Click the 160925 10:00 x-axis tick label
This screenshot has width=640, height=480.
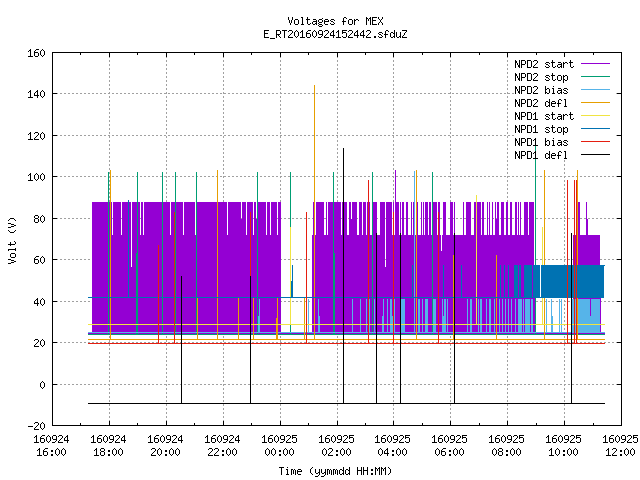point(563,446)
